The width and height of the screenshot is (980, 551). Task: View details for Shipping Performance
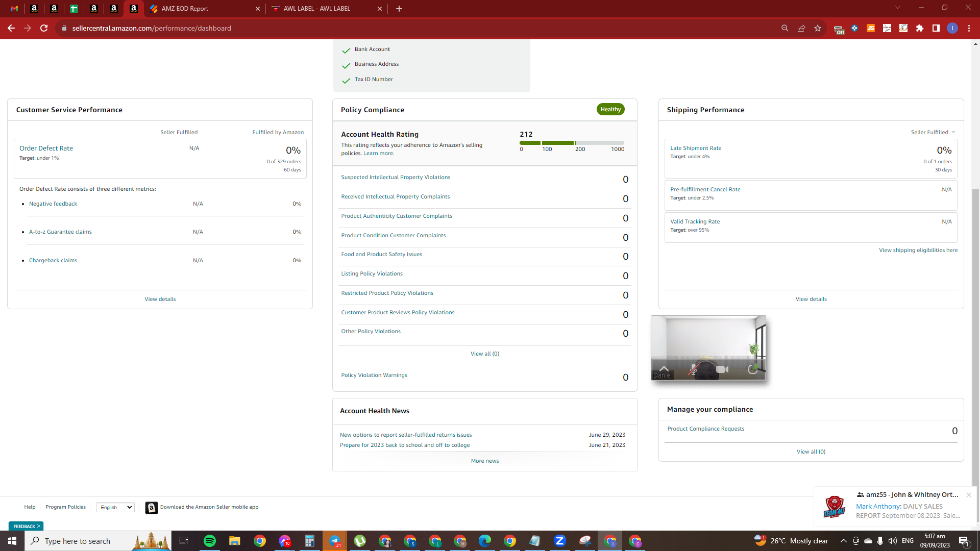[x=811, y=299]
